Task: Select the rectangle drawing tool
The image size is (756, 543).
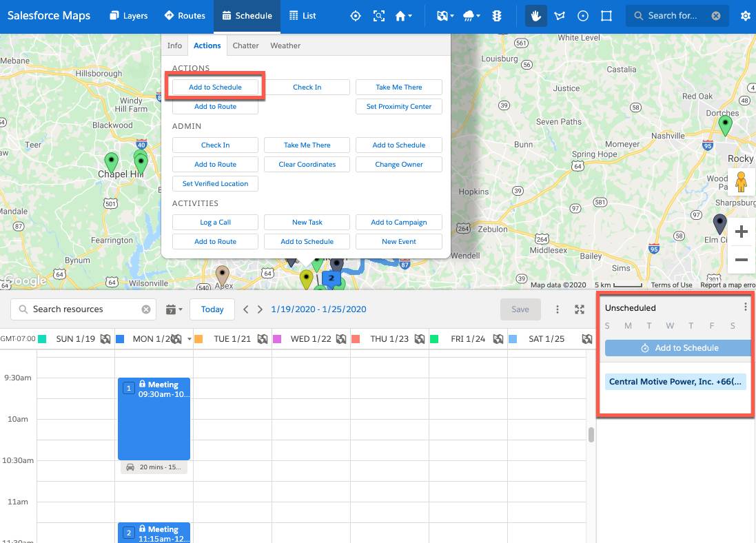Action: (606, 16)
